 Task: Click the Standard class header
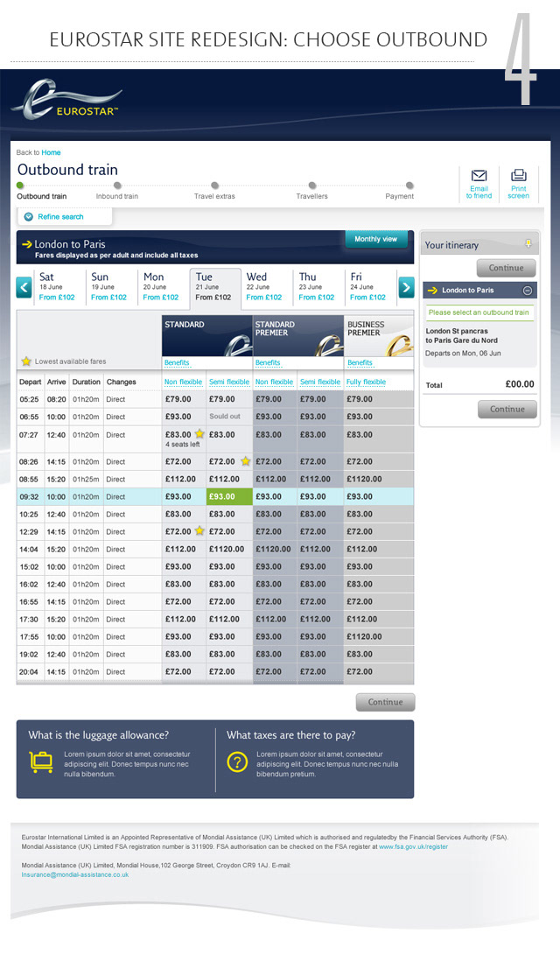click(x=207, y=336)
